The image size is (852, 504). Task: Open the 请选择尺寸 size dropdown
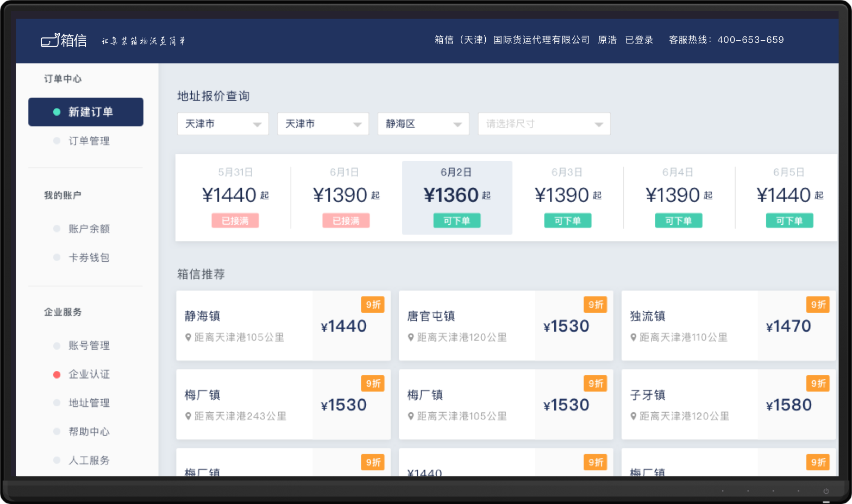tap(544, 124)
